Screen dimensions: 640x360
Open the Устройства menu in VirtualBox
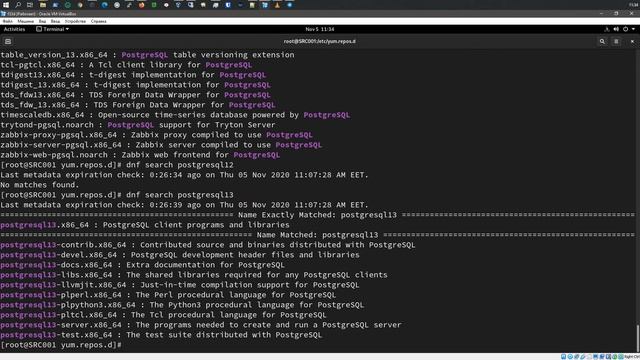click(75, 21)
